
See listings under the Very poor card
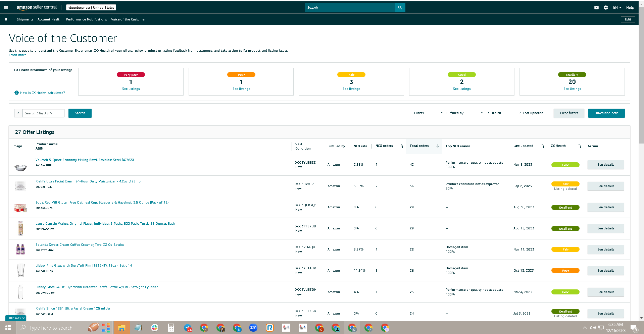(x=131, y=89)
